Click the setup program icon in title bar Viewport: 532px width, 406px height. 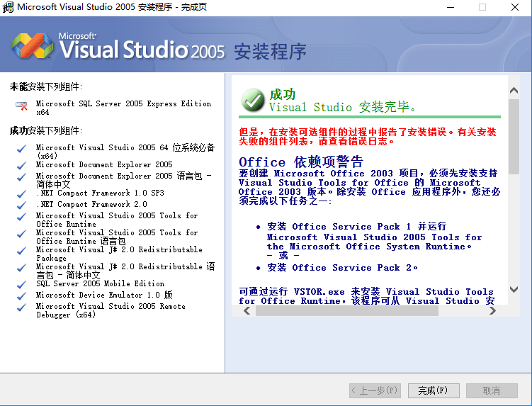coord(8,7)
